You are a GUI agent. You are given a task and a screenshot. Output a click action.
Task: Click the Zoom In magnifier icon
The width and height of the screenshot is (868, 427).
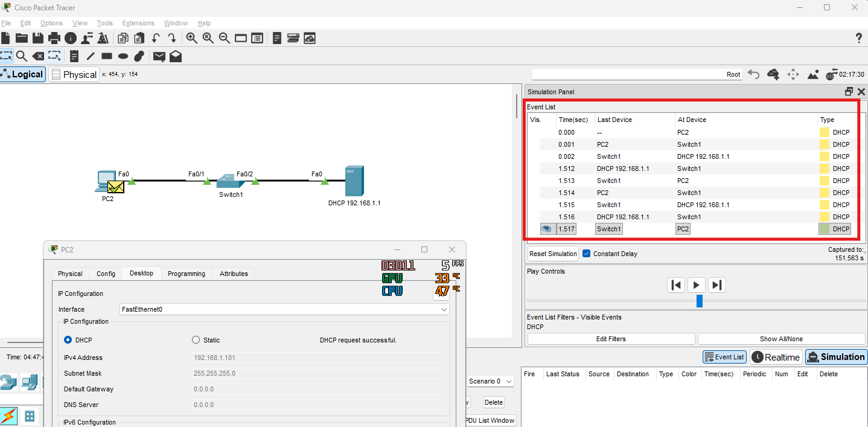tap(192, 38)
